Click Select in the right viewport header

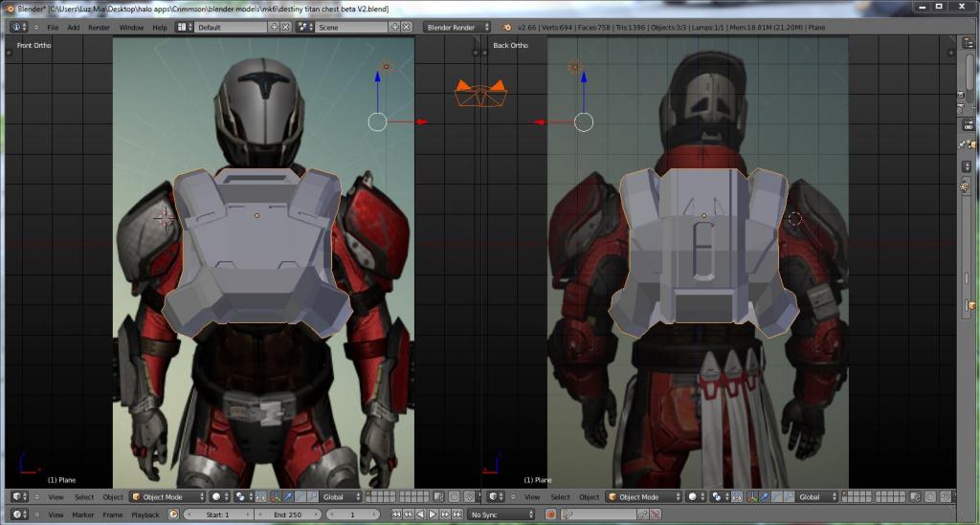pos(561,497)
